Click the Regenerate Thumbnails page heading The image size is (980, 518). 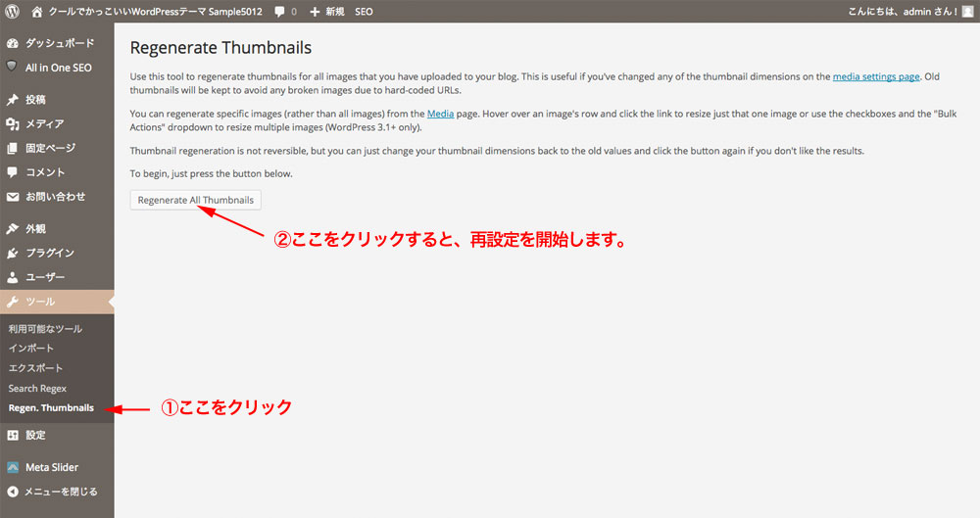(x=220, y=48)
